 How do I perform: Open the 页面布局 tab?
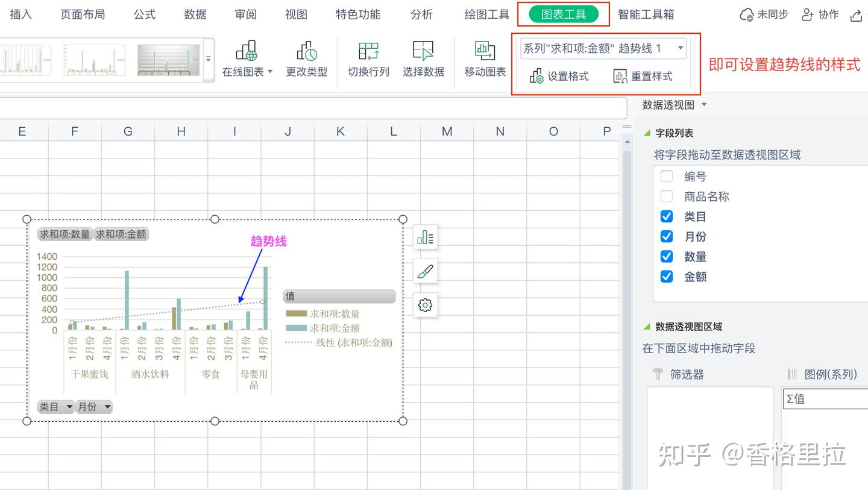click(83, 14)
